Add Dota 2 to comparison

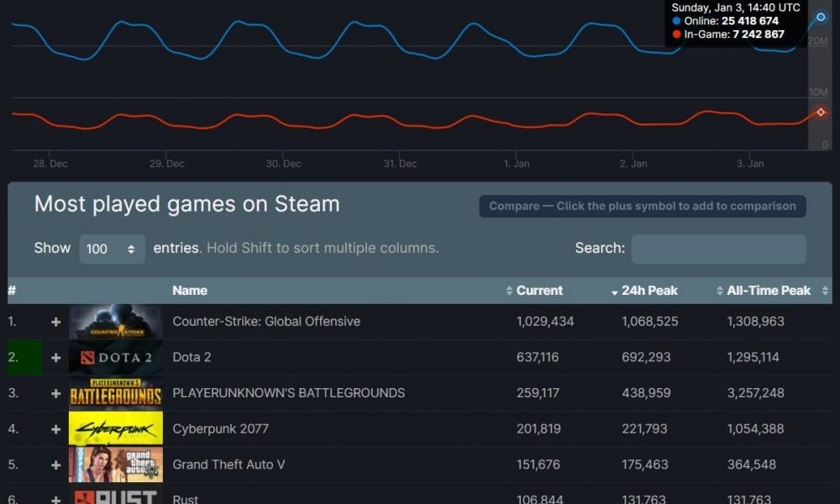(x=55, y=358)
